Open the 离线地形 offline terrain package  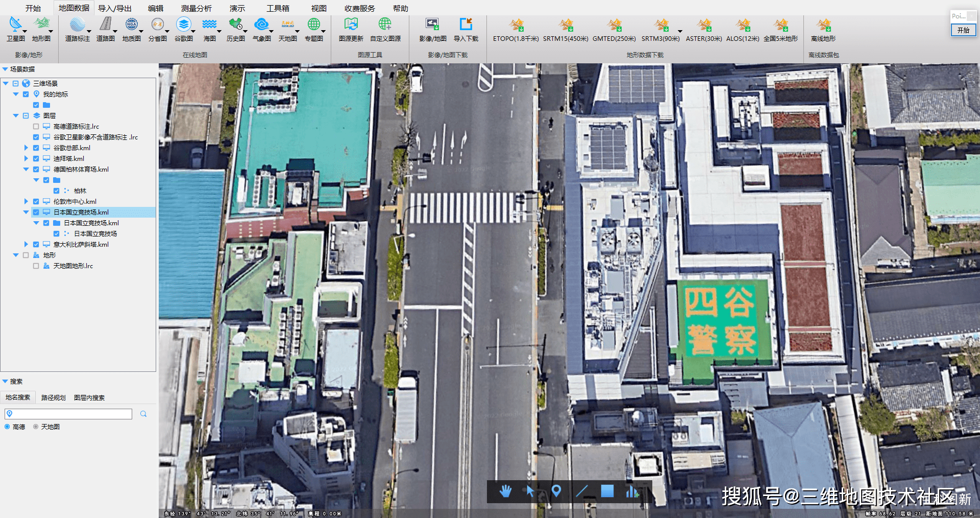coord(823,29)
